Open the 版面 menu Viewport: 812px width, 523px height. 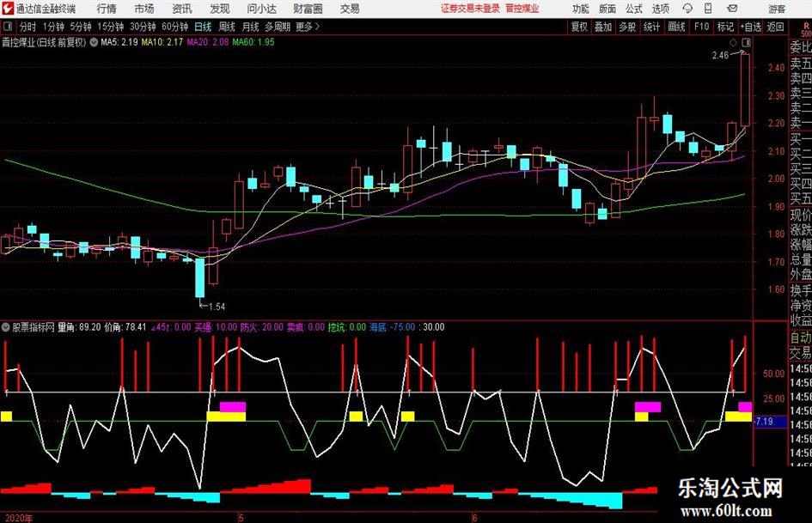tap(607, 9)
